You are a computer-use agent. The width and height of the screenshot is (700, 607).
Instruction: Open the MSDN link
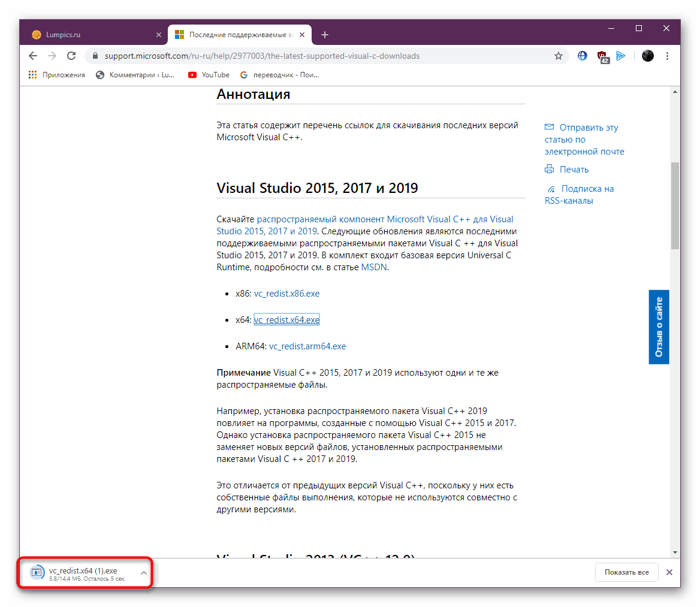coord(373,267)
